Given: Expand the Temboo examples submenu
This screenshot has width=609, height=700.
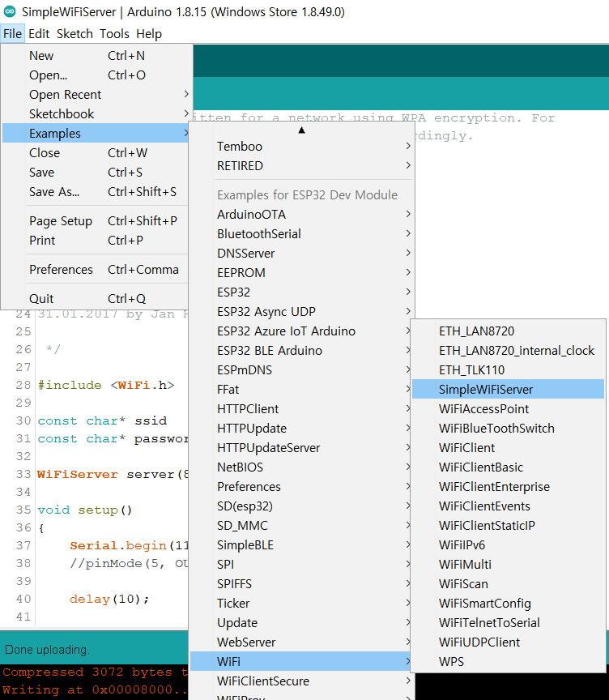Looking at the screenshot, I should (x=240, y=147).
